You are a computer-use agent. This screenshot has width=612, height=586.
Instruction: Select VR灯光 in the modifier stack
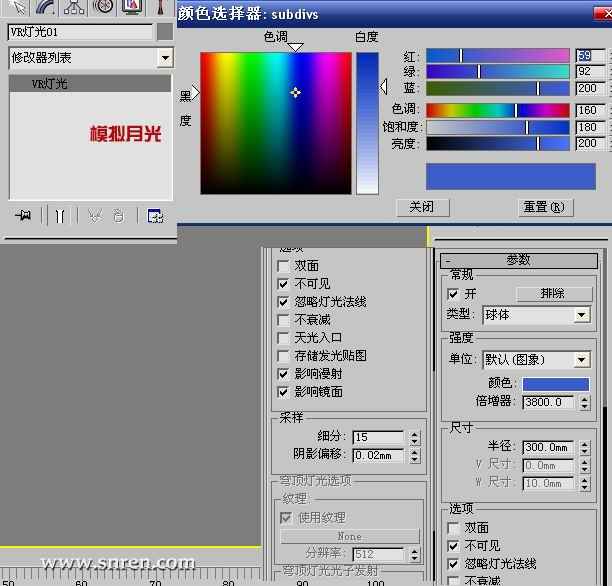[90, 84]
